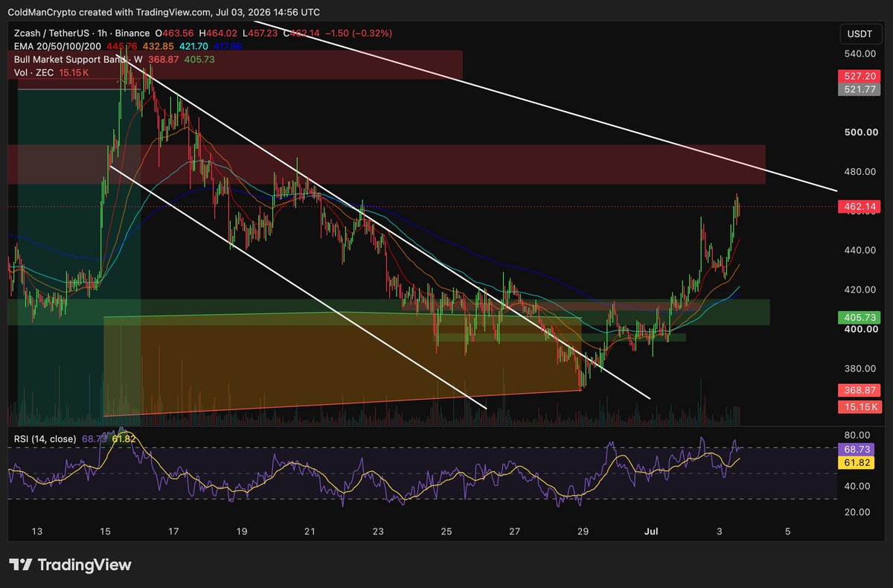Image resolution: width=893 pixels, height=588 pixels.
Task: Click the purple 68.73 RSI axis label
Action: click(x=857, y=450)
